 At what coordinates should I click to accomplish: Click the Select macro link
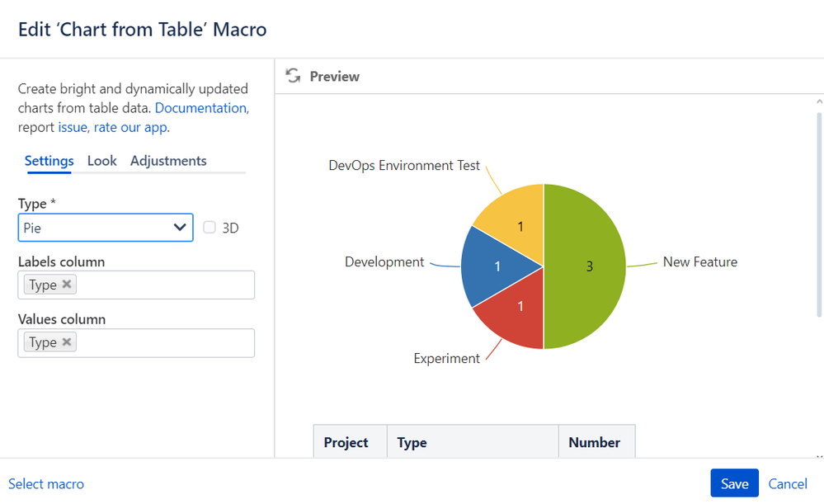tap(46, 484)
